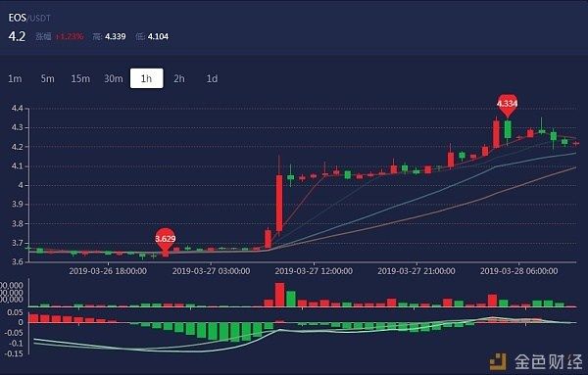Click the 2019-03-26 18:00:00 time label
588x375 pixels.
tap(108, 271)
